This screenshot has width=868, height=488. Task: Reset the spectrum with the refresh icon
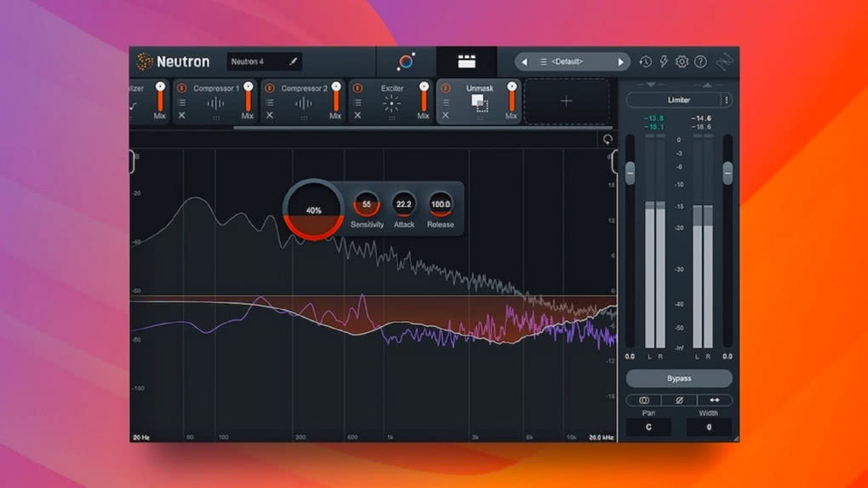pos(608,140)
